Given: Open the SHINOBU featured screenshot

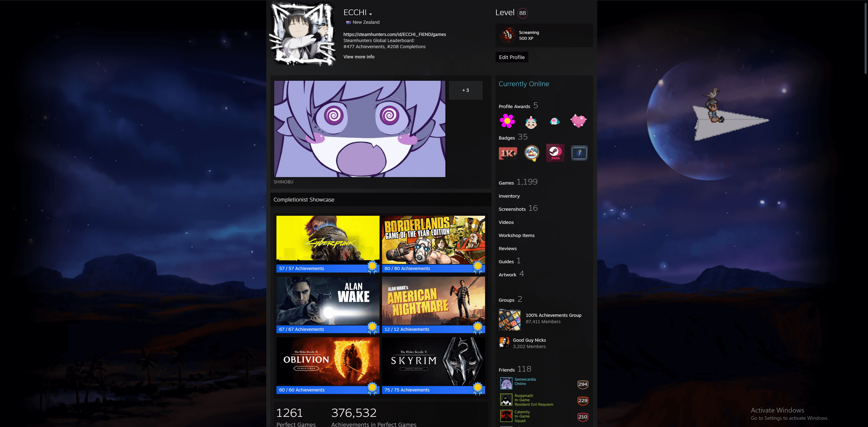Looking at the screenshot, I should pos(359,129).
